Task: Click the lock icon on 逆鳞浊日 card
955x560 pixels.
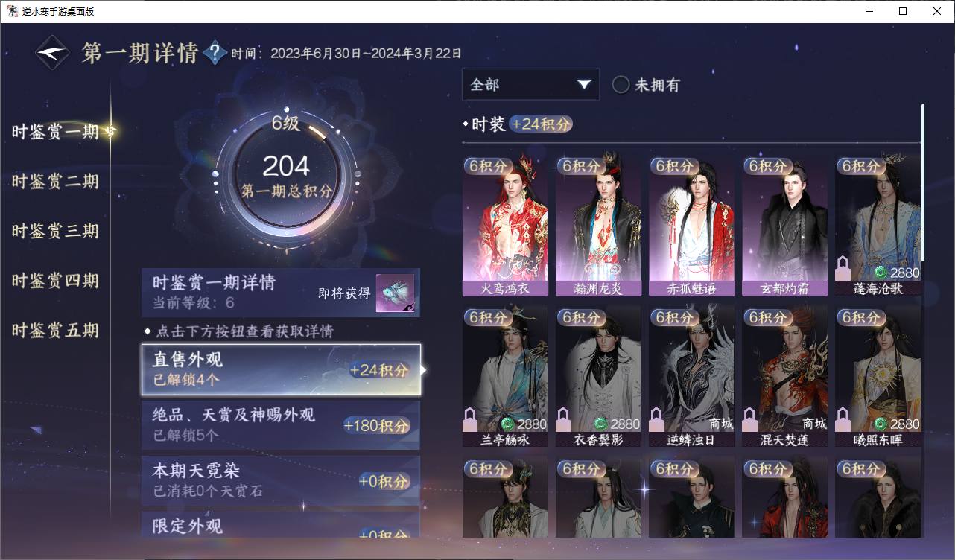Action: point(657,419)
